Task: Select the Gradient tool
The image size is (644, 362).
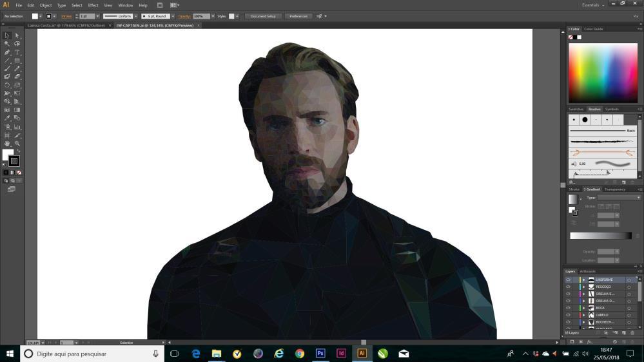Action: point(17,110)
